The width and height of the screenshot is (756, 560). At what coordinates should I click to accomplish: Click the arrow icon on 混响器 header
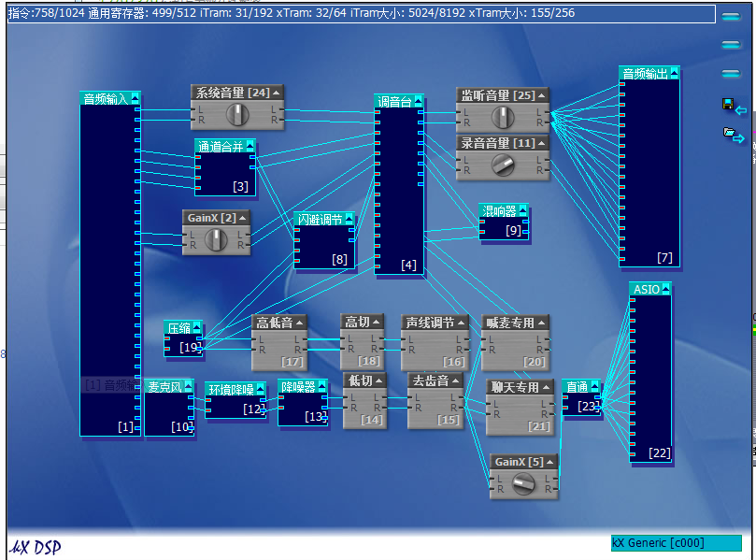coord(523,210)
